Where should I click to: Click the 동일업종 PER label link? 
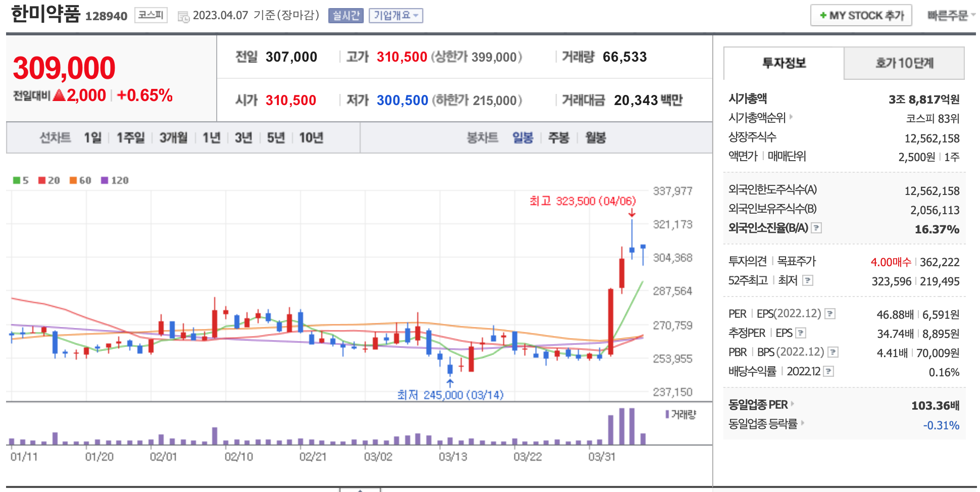[x=758, y=405]
